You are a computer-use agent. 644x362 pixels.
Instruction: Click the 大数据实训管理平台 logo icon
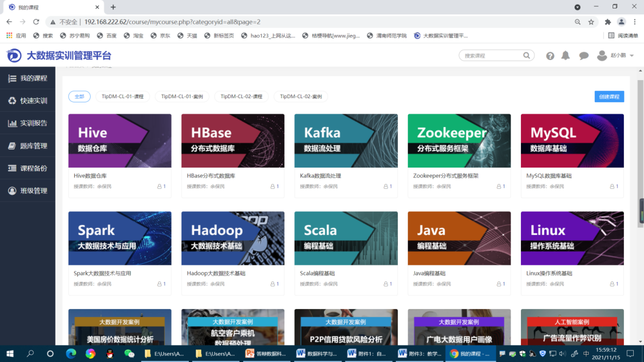pyautogui.click(x=14, y=56)
